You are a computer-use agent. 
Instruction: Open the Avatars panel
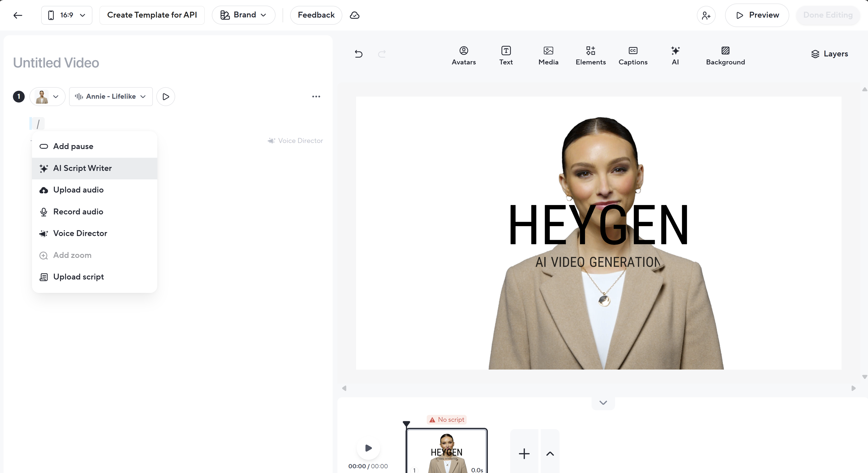[464, 55]
